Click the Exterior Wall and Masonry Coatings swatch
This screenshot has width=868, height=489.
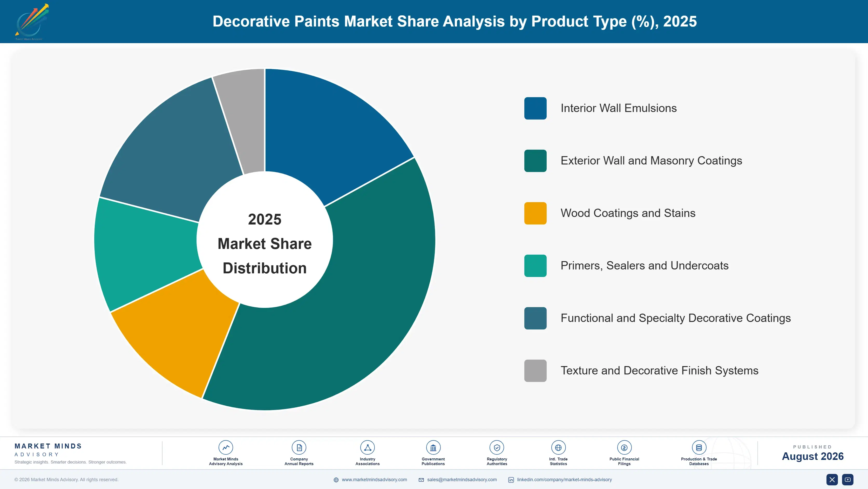tap(535, 161)
